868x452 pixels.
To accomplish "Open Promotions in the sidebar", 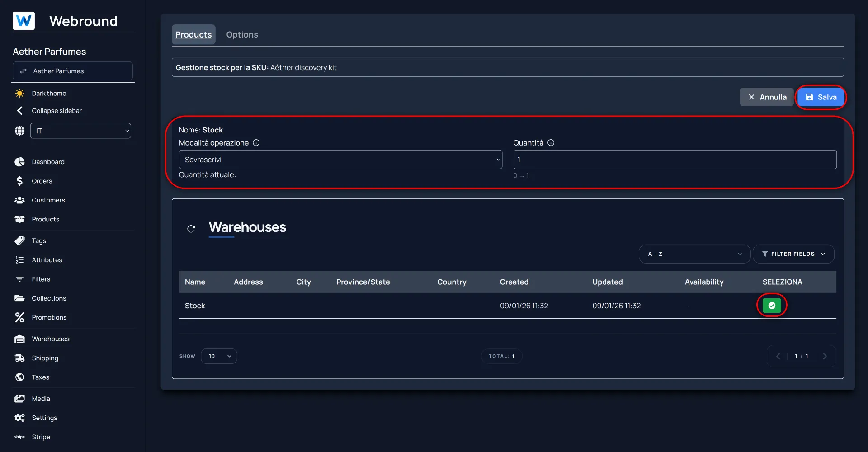I will [x=49, y=317].
